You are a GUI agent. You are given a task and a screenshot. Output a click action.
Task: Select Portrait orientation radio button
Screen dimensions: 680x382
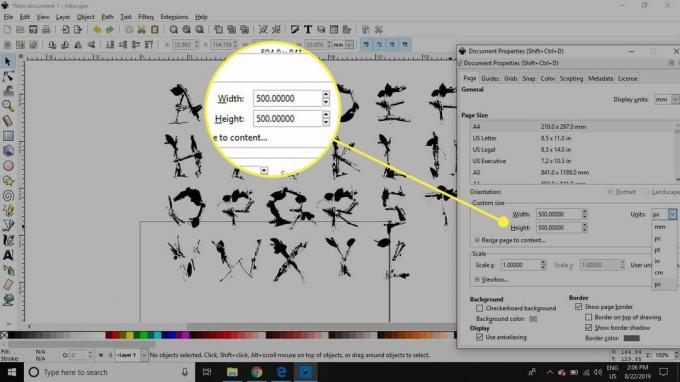tap(610, 192)
